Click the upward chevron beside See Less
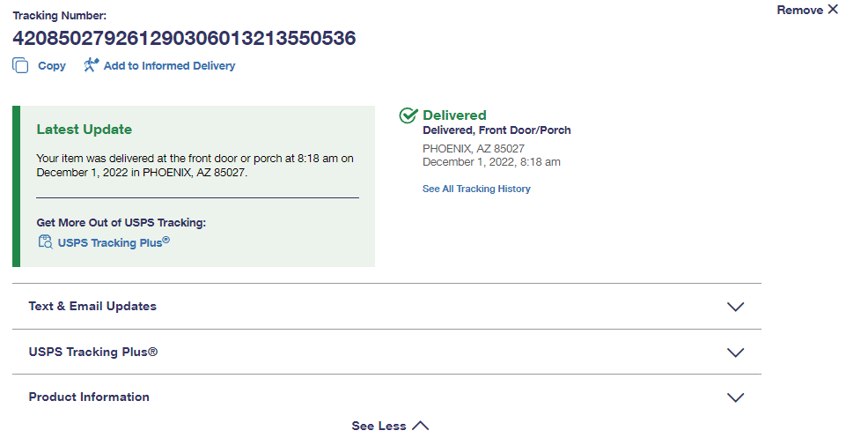868x438 pixels. [421, 427]
